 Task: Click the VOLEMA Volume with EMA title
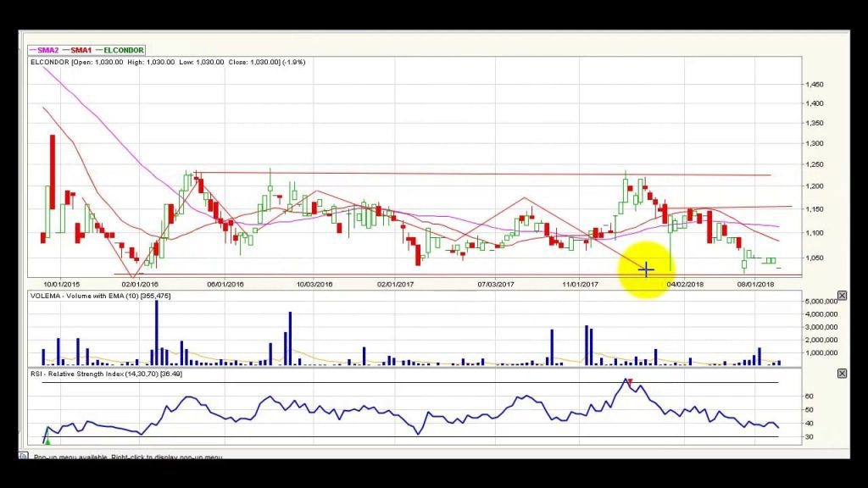[100, 296]
